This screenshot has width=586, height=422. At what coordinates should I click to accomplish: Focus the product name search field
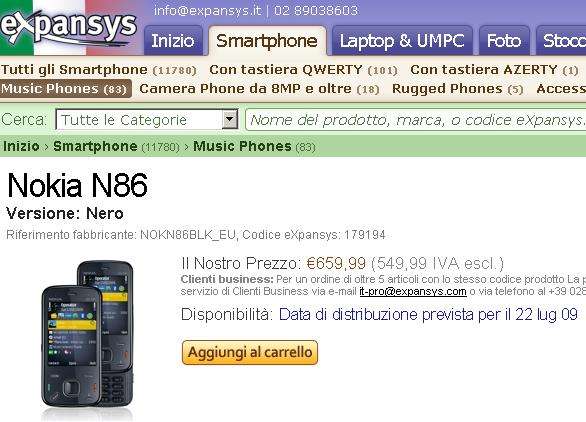416,120
